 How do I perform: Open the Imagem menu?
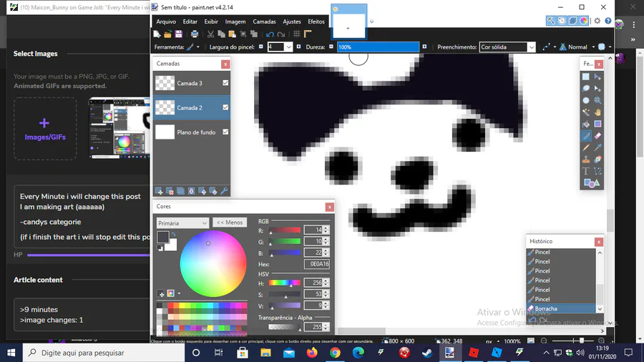(235, 21)
